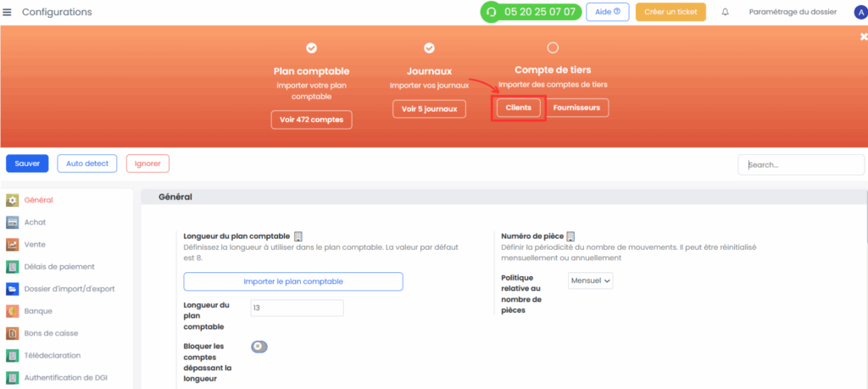Click the Banque sidebar icon
Viewport: 868px width, 389px height.
[12, 311]
